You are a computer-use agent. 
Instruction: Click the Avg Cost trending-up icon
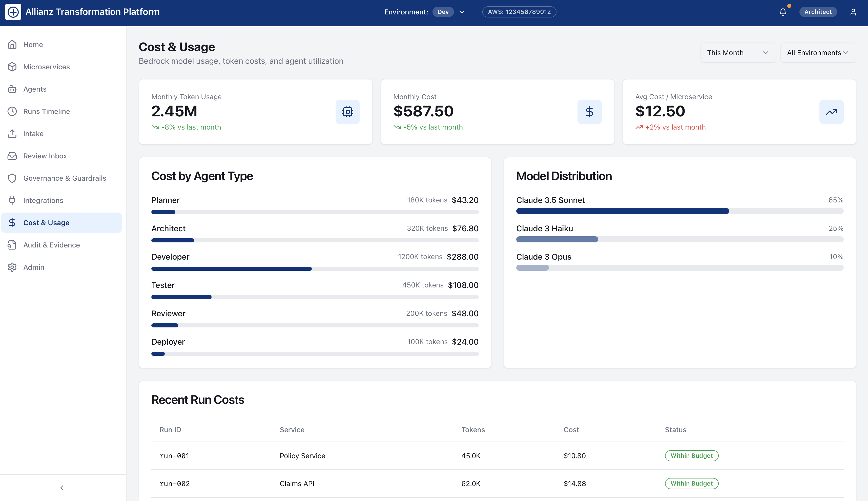831,112
